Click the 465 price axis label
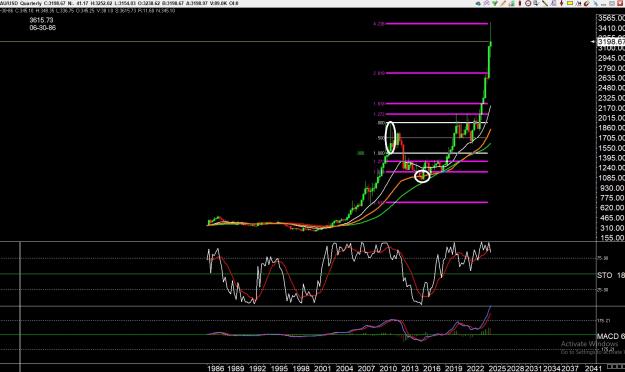This screenshot has height=372, width=625. tap(611, 218)
